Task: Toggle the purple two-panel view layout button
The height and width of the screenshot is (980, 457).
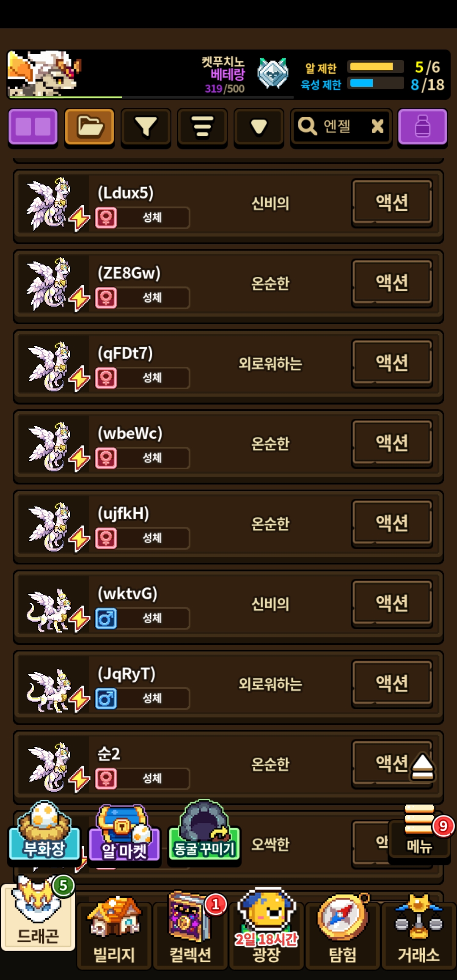Action: (x=33, y=127)
